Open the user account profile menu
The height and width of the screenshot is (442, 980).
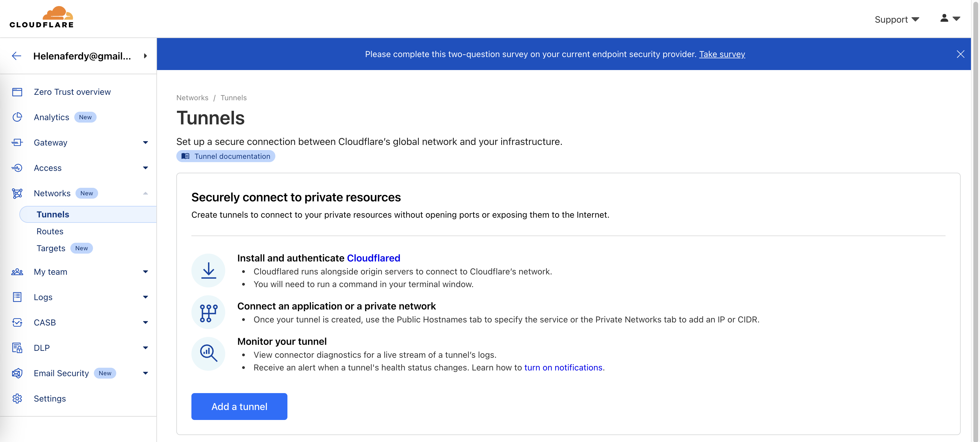[x=950, y=18]
